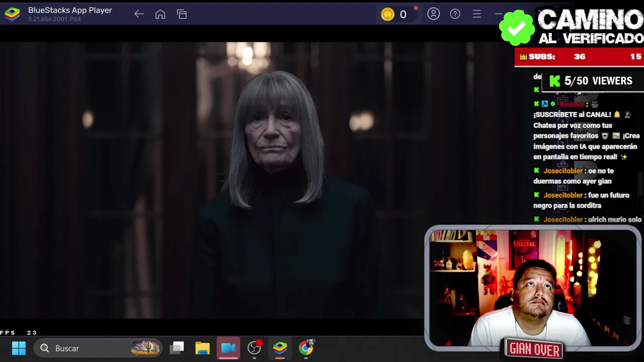This screenshot has width=644, height=362.
Task: Click the "SUBS: 36" counter
Action: (x=552, y=57)
